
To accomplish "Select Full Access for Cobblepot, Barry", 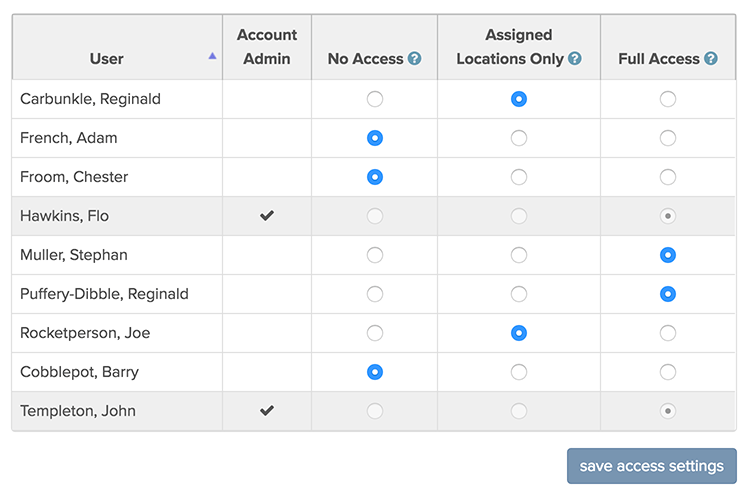I will (x=668, y=372).
